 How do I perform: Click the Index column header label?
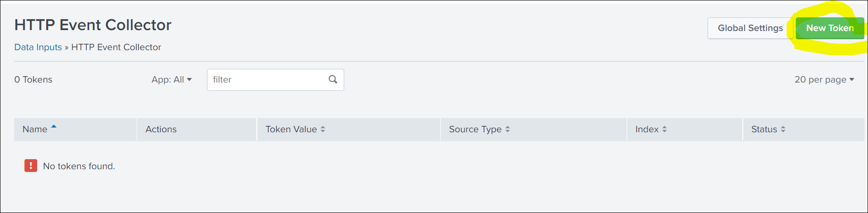(x=647, y=130)
